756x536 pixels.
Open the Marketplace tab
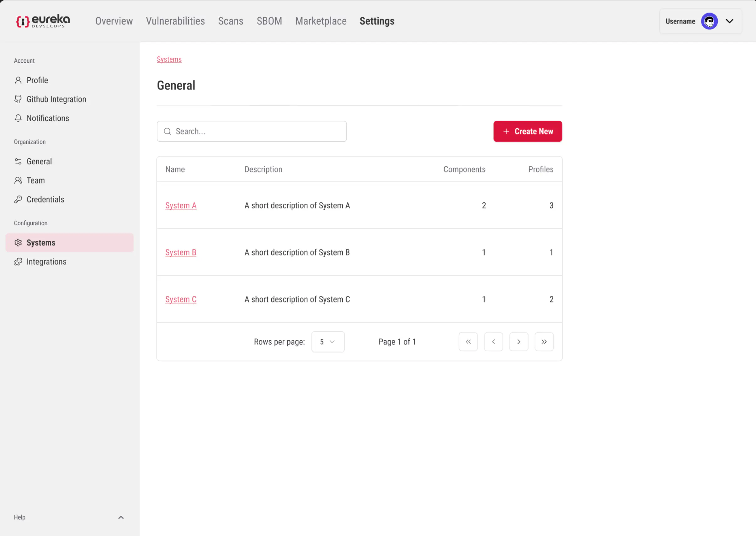321,21
